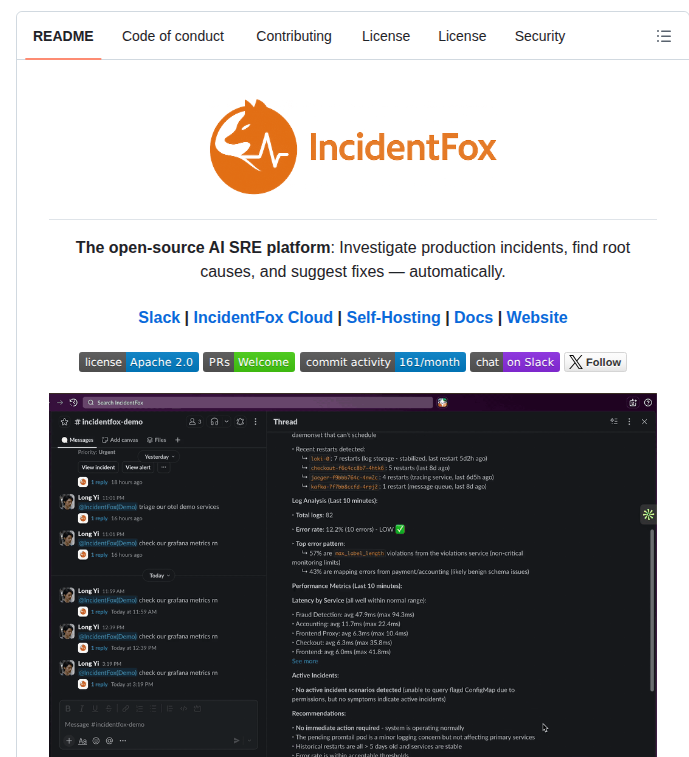Open the Yesterday date dropdown

tap(160, 457)
